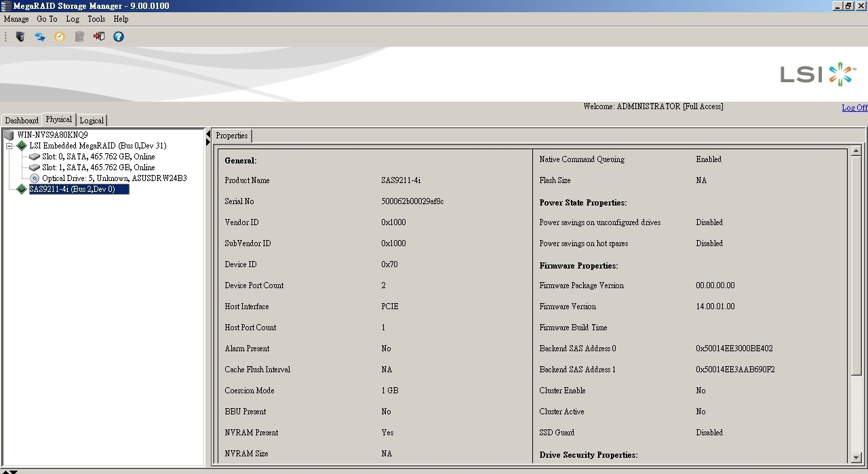Select Slot: 1, SATA, 465.762 GB drive
Screen dimensions: 868x474
(98, 167)
